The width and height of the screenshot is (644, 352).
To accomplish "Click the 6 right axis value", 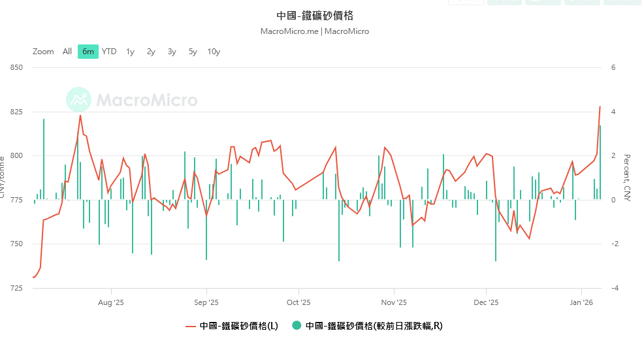I will (x=613, y=67).
